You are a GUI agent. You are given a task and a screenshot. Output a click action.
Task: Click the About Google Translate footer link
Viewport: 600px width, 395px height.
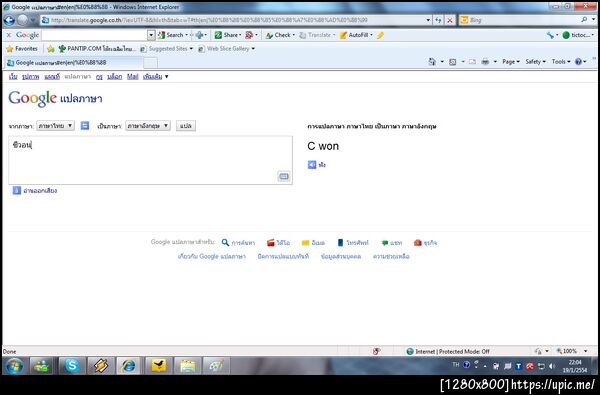[212, 256]
